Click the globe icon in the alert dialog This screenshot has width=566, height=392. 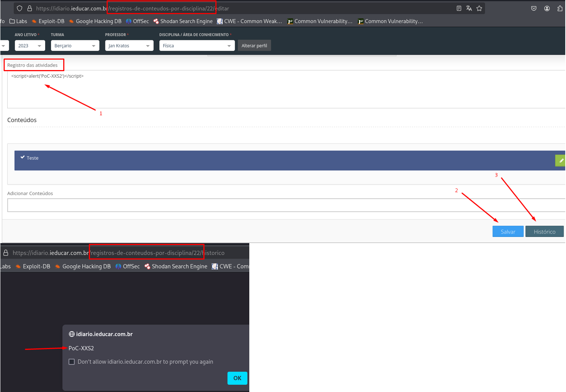(x=72, y=334)
